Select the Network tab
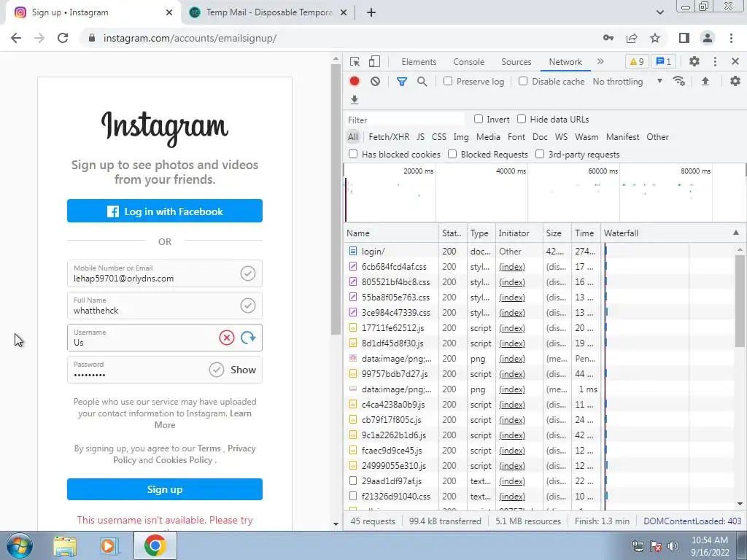The image size is (747, 560). 565,62
